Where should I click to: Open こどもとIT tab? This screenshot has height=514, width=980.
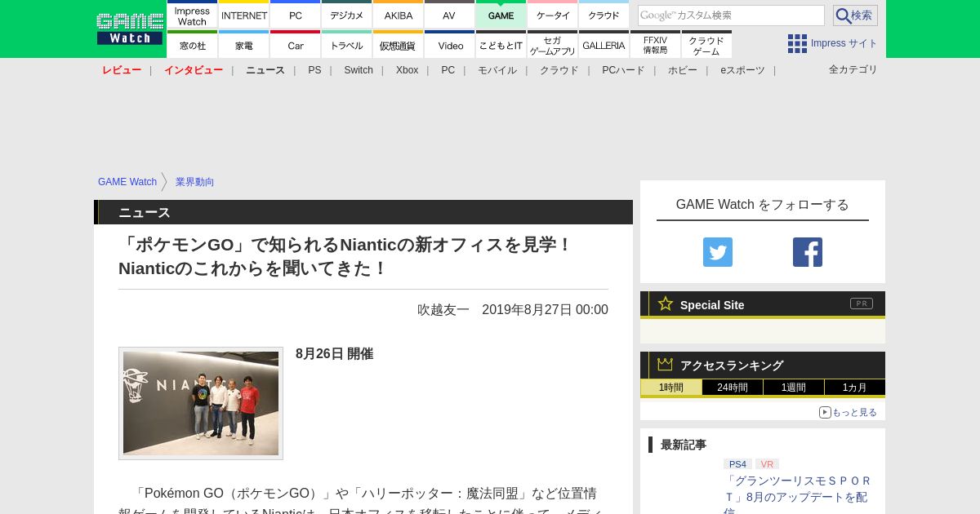click(x=501, y=45)
